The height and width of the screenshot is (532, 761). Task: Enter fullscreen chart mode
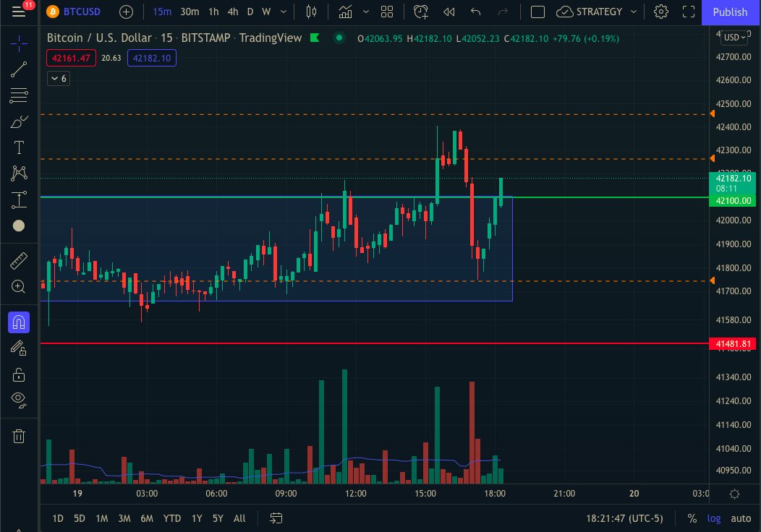point(689,12)
